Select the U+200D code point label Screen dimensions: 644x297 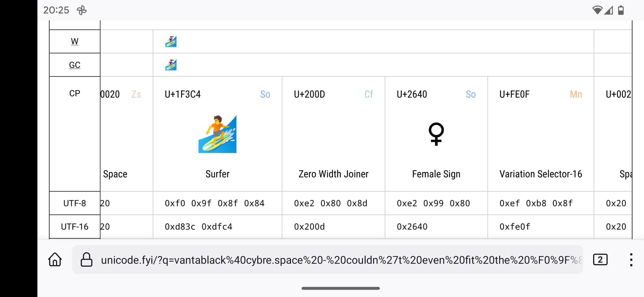pyautogui.click(x=309, y=94)
